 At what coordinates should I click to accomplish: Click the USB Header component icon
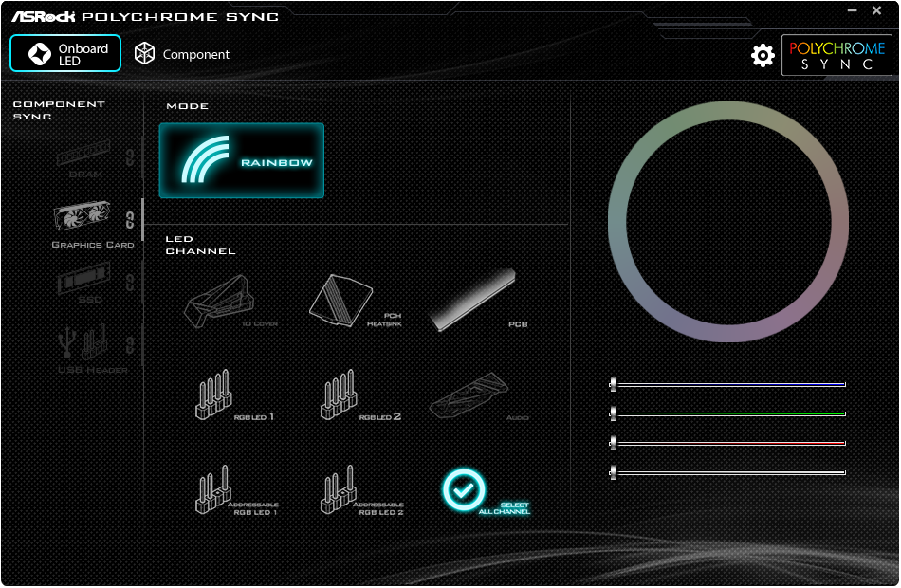84,343
